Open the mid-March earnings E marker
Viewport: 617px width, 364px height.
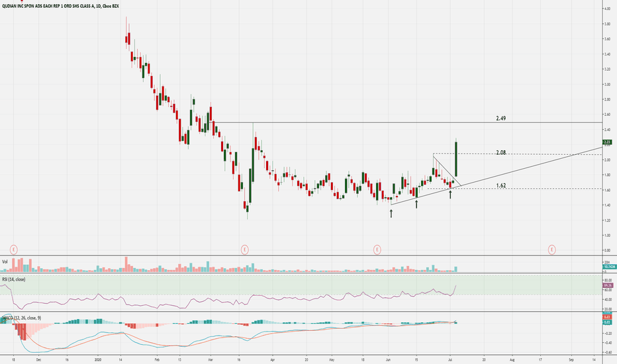pyautogui.click(x=245, y=250)
